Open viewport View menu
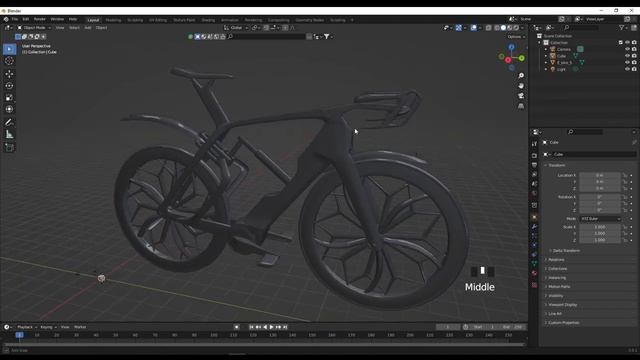This screenshot has width=640, height=360. pyautogui.click(x=60, y=28)
